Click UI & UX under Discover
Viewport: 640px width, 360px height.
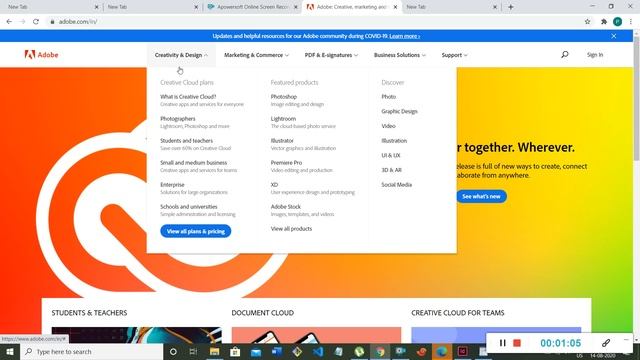(x=391, y=156)
